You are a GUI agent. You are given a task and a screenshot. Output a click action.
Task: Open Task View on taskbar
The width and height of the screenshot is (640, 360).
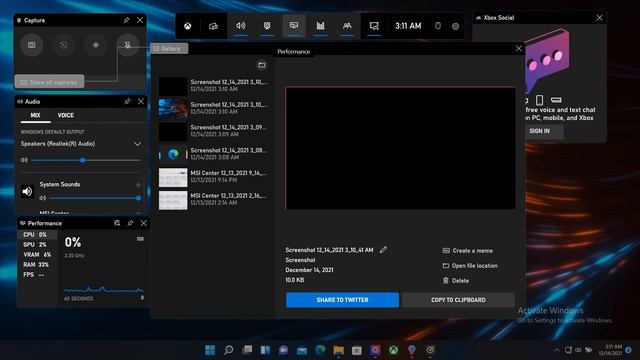point(247,350)
